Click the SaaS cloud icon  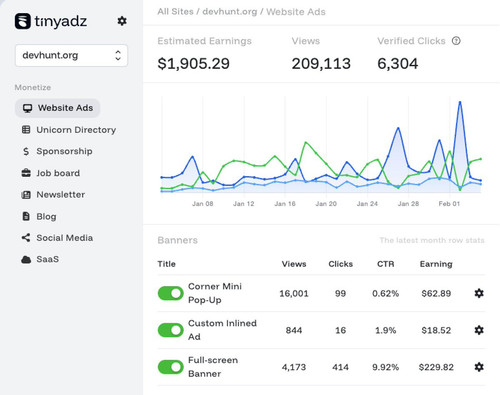[x=26, y=259]
